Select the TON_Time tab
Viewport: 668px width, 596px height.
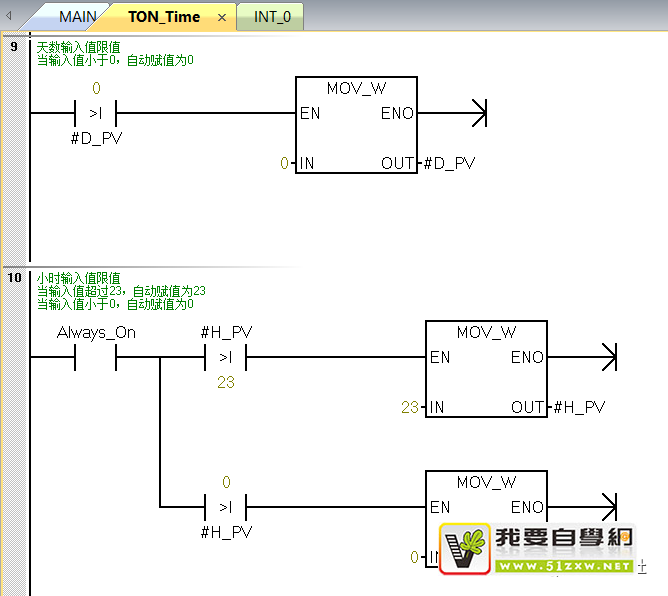pyautogui.click(x=163, y=17)
